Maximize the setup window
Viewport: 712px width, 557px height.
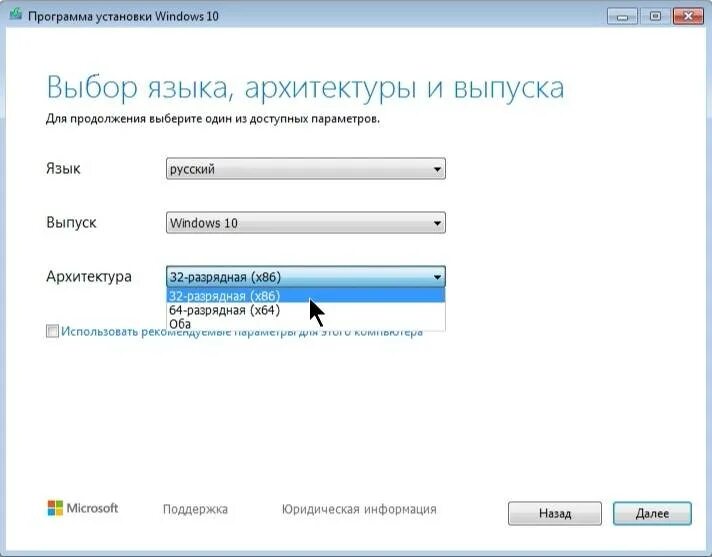click(x=655, y=16)
